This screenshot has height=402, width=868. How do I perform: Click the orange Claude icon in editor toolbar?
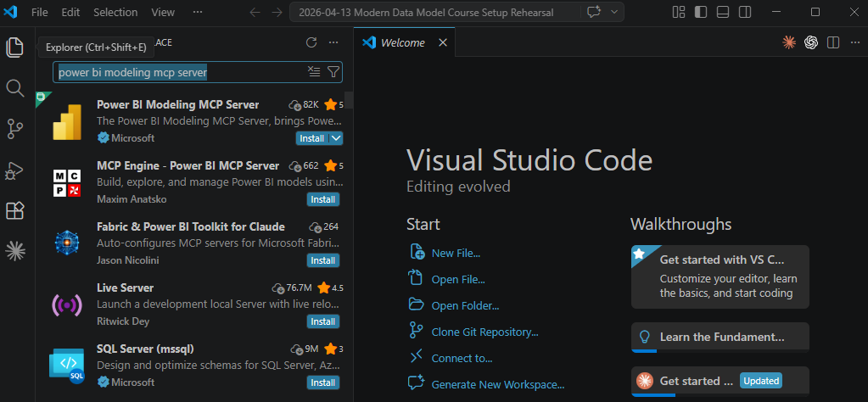tap(789, 42)
